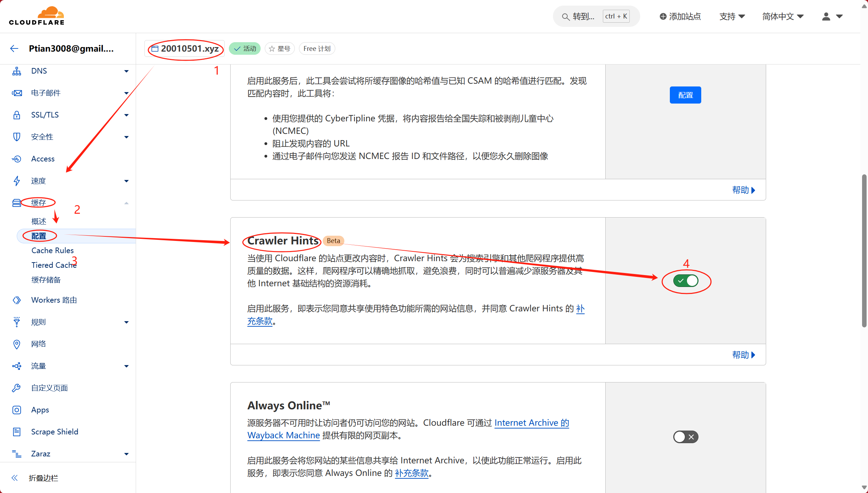This screenshot has height=493, width=868.
Task: Click the DNS icon in sidebar
Action: [16, 70]
